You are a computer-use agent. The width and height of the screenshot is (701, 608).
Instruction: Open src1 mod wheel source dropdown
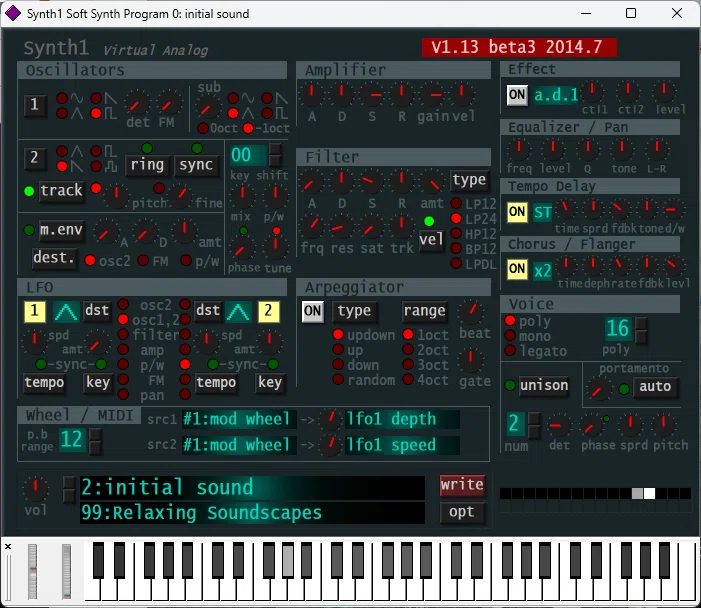click(x=239, y=419)
